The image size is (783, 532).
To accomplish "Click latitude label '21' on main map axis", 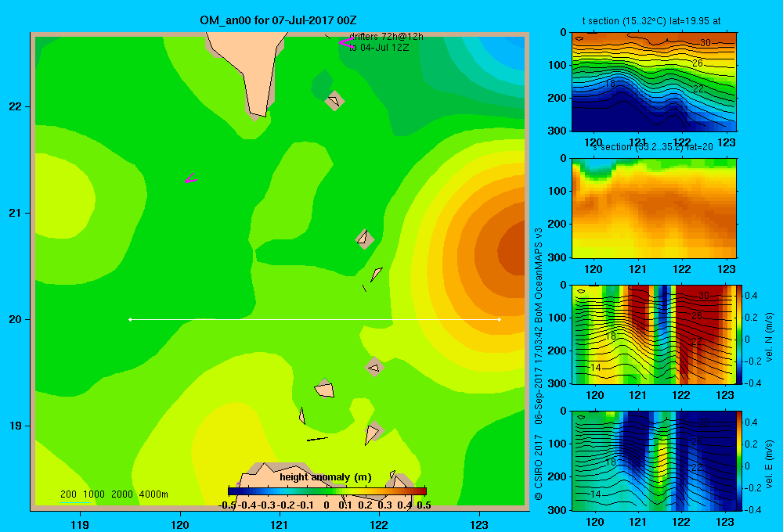I will [16, 213].
